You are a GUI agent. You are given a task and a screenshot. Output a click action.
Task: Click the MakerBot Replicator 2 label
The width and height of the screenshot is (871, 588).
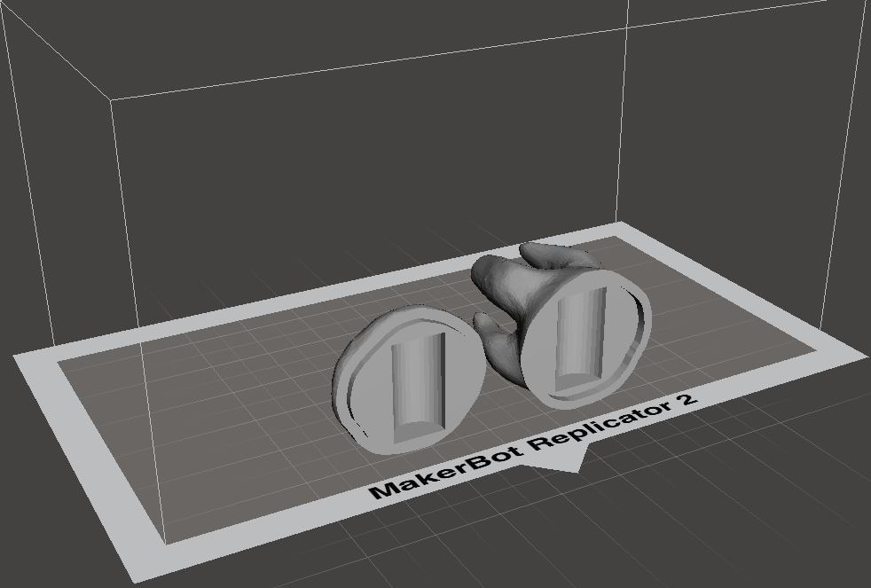tap(533, 446)
